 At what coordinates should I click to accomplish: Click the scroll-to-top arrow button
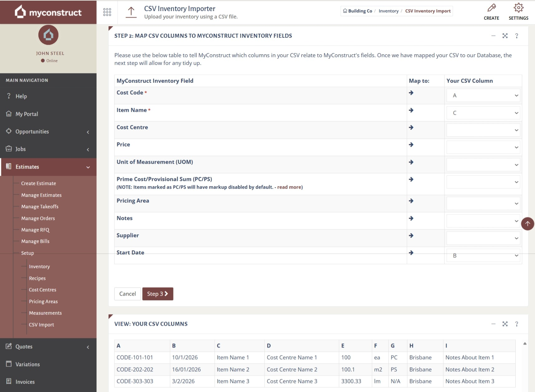528,223
